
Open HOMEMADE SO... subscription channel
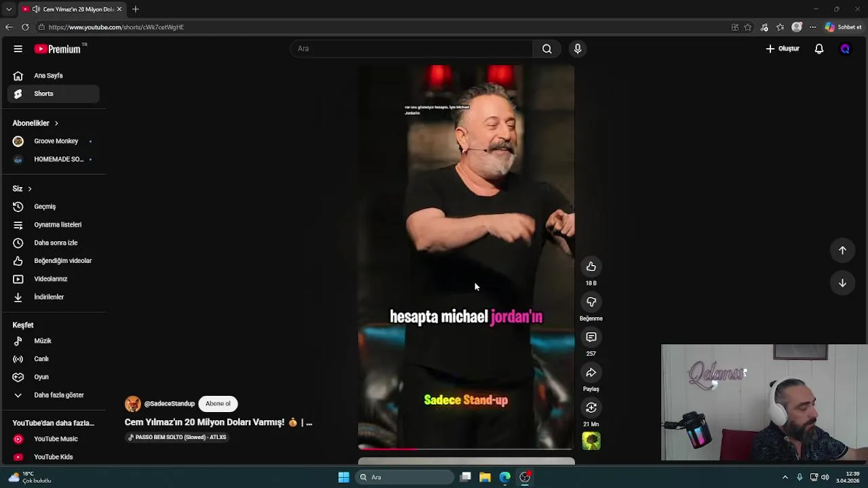click(53, 159)
